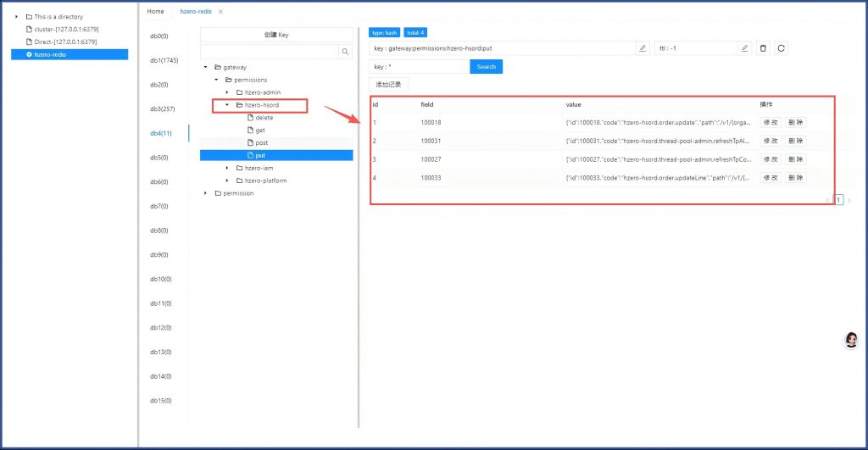This screenshot has width=868, height=450.
Task: Click the refresh icon next to trash
Action: pyautogui.click(x=781, y=48)
